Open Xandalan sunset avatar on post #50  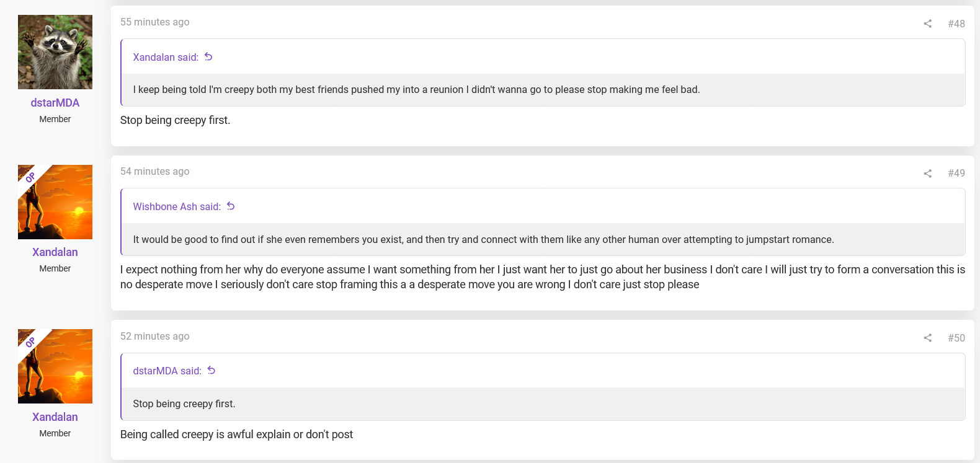[55, 366]
